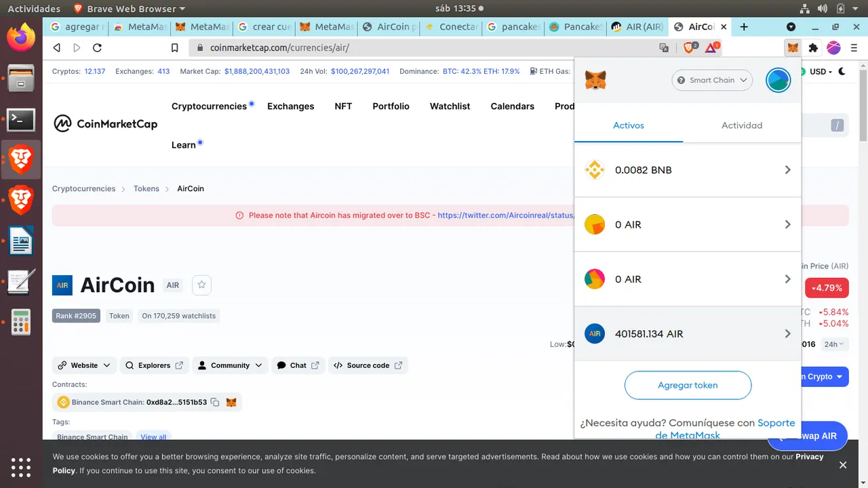The image size is (868, 488).
Task: Go back to previous page
Action: point(57,47)
